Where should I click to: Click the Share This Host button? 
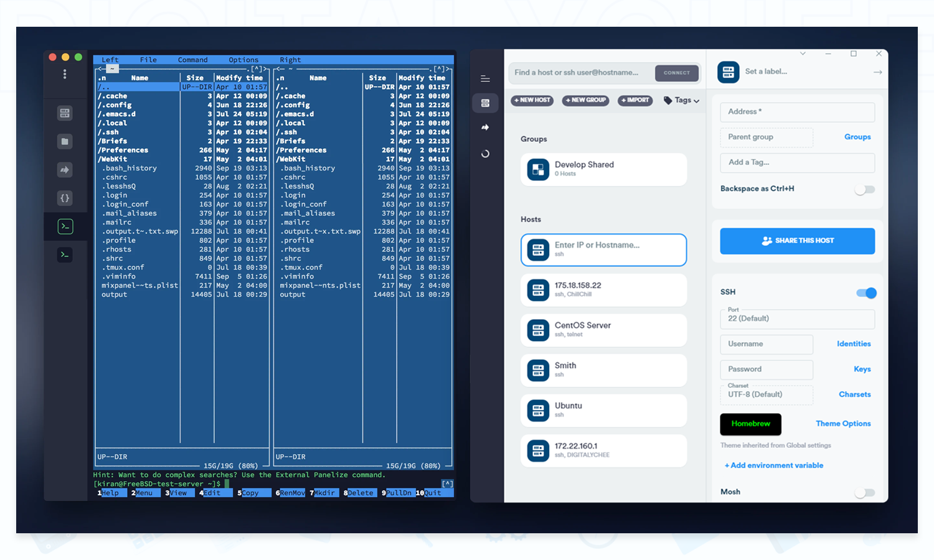click(x=797, y=241)
